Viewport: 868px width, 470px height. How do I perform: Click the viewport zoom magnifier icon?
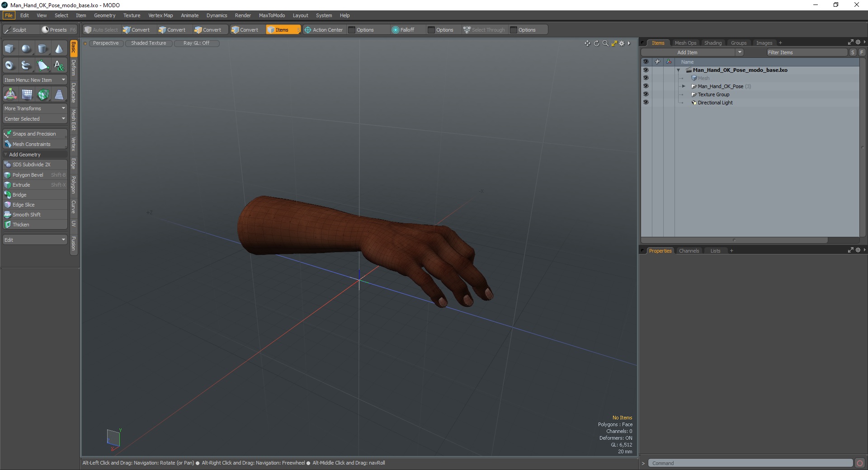click(605, 43)
